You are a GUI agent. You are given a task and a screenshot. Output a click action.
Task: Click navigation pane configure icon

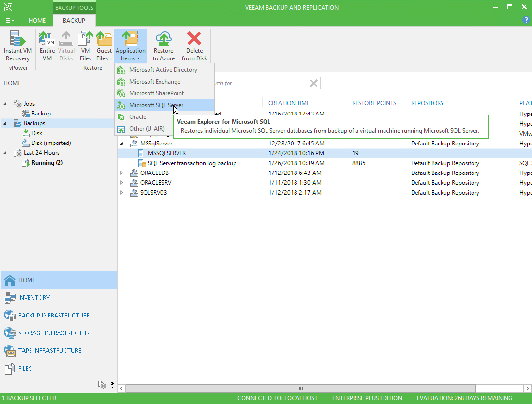(x=102, y=385)
